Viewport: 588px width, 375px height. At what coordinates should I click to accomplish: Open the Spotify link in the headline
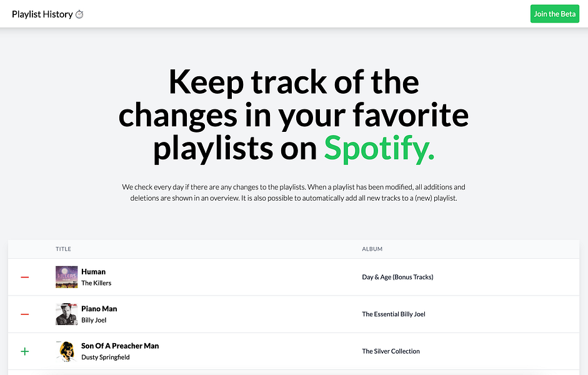(x=377, y=149)
